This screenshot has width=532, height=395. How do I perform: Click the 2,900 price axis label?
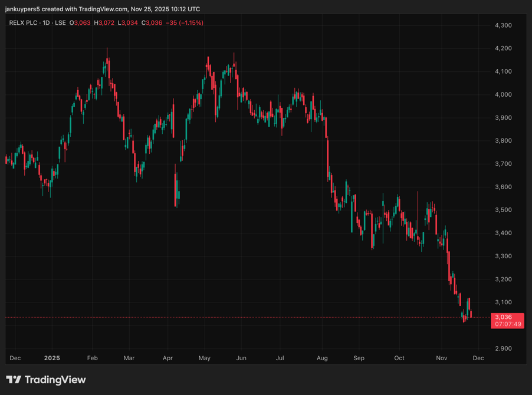[x=503, y=348]
